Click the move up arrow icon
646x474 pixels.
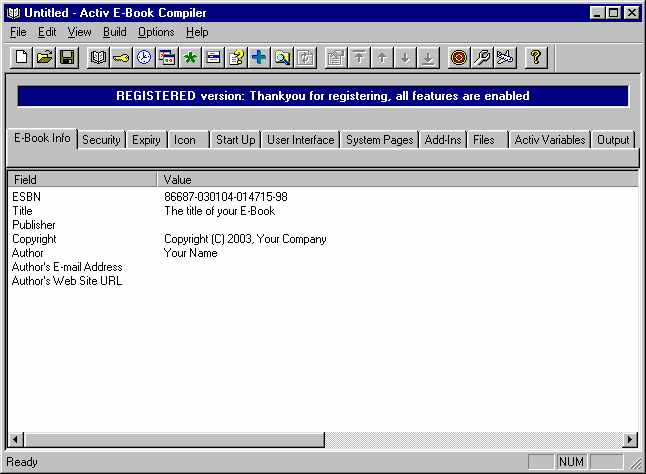point(382,57)
